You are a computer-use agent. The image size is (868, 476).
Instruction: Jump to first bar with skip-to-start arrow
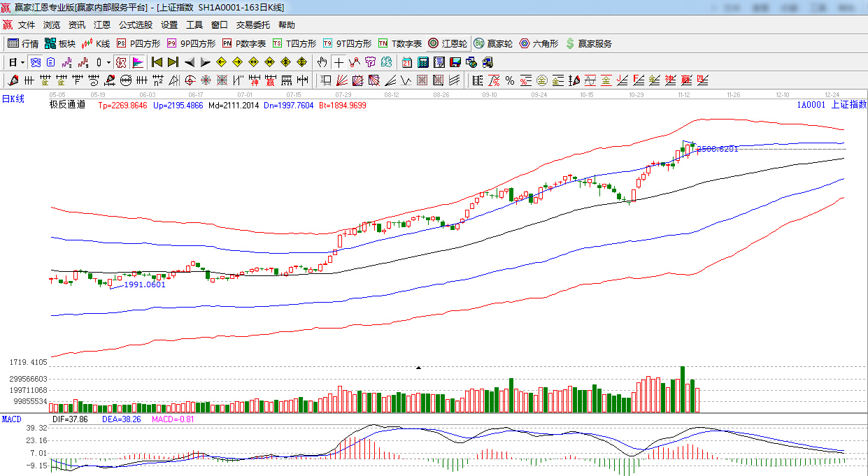pyautogui.click(x=157, y=62)
